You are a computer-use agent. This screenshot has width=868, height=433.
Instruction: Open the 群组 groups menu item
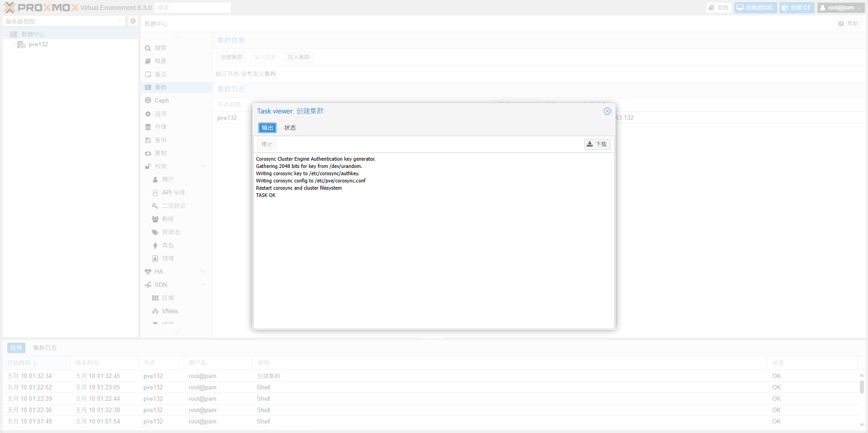pyautogui.click(x=176, y=219)
